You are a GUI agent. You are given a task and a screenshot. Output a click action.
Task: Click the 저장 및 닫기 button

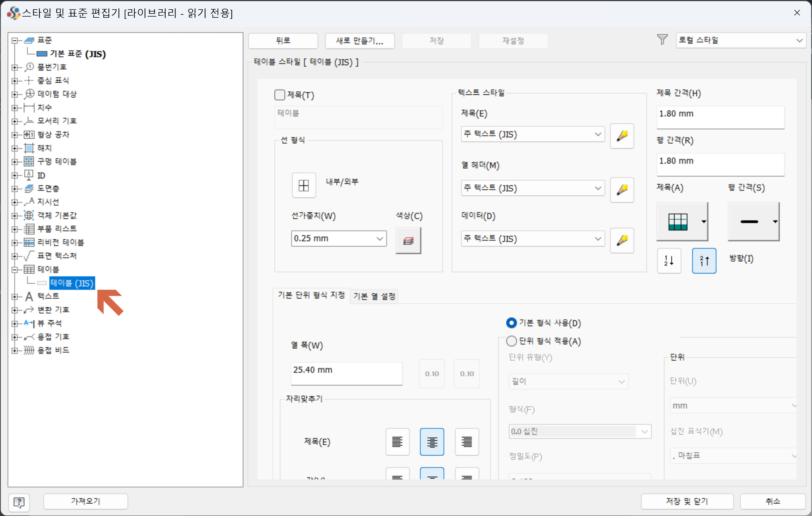click(688, 501)
